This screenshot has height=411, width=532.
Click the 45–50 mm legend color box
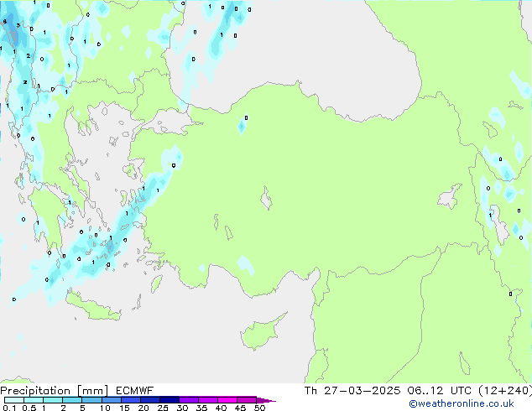click(247, 400)
